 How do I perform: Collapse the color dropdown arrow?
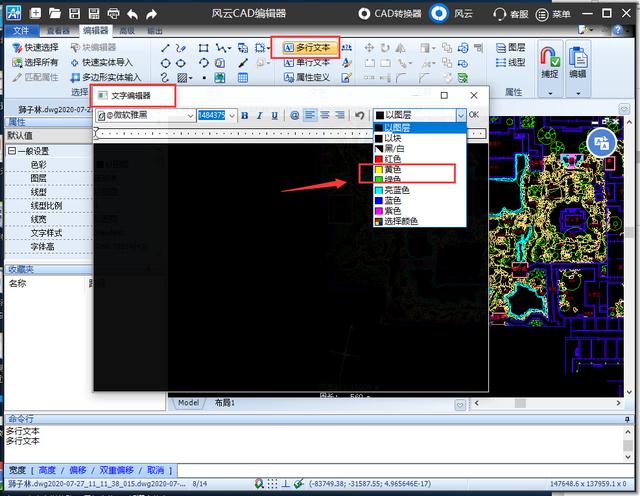click(460, 116)
